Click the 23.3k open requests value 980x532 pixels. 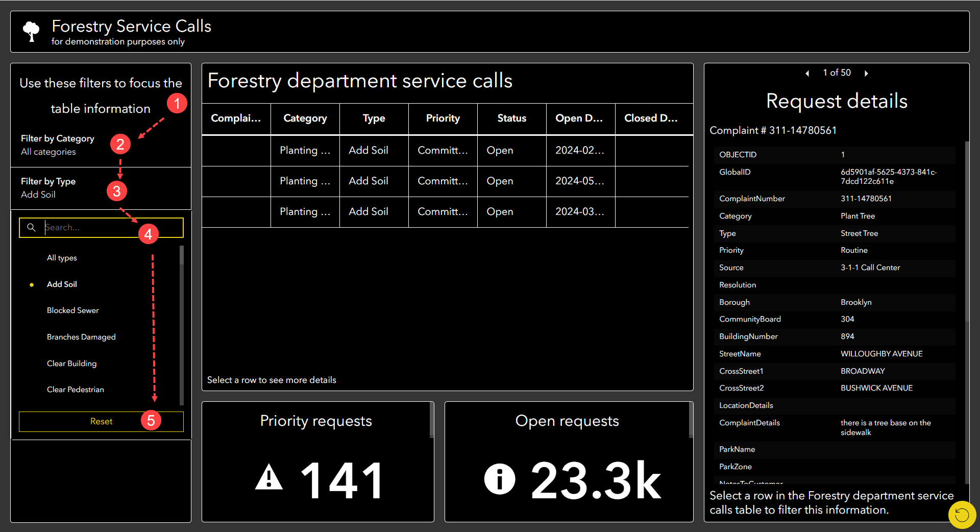pos(596,480)
